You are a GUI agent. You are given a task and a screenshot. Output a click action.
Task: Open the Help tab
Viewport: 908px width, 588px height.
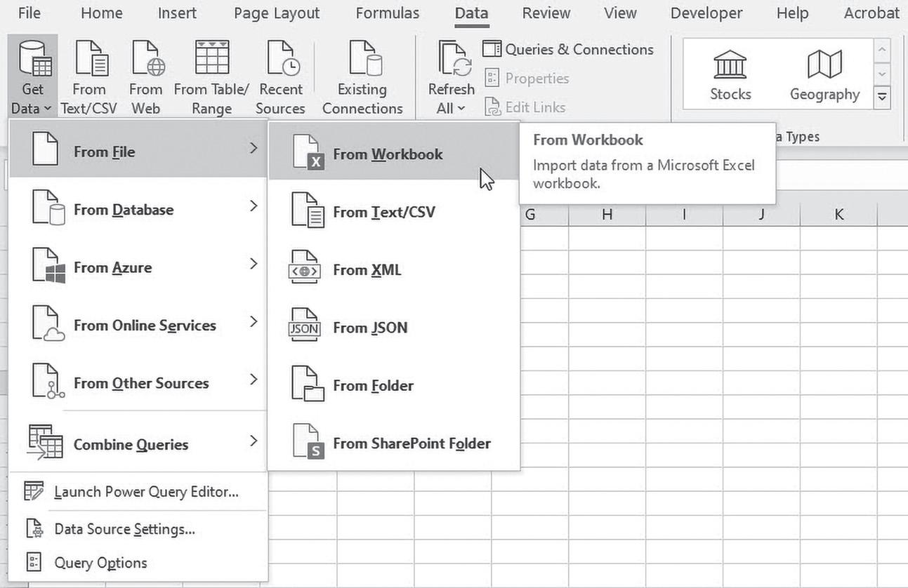(792, 13)
